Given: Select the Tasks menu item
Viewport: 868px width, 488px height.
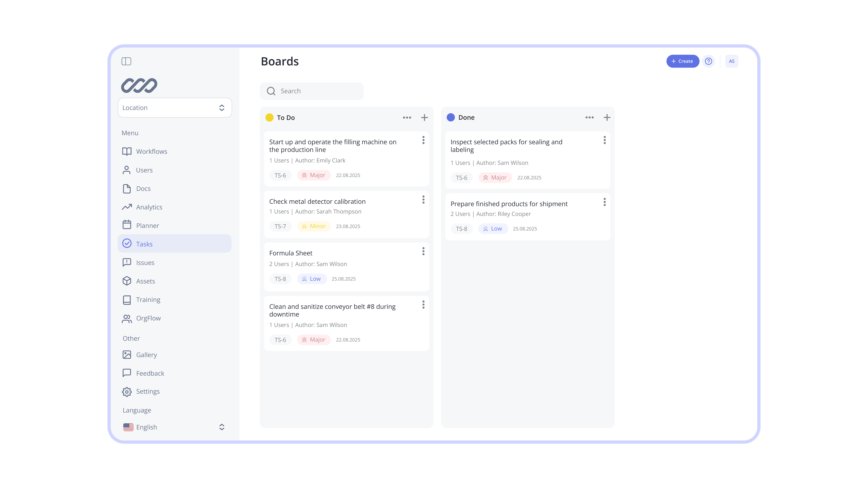Looking at the screenshot, I should pos(175,243).
